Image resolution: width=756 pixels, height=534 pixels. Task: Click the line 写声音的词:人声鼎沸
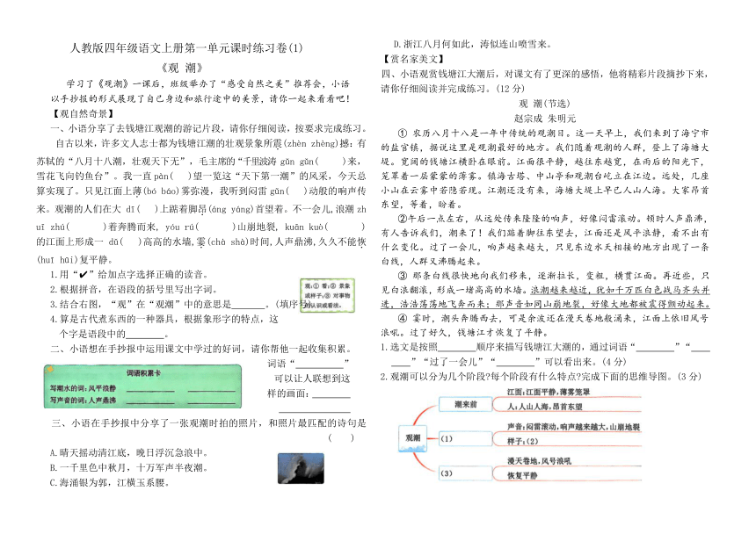click(83, 400)
